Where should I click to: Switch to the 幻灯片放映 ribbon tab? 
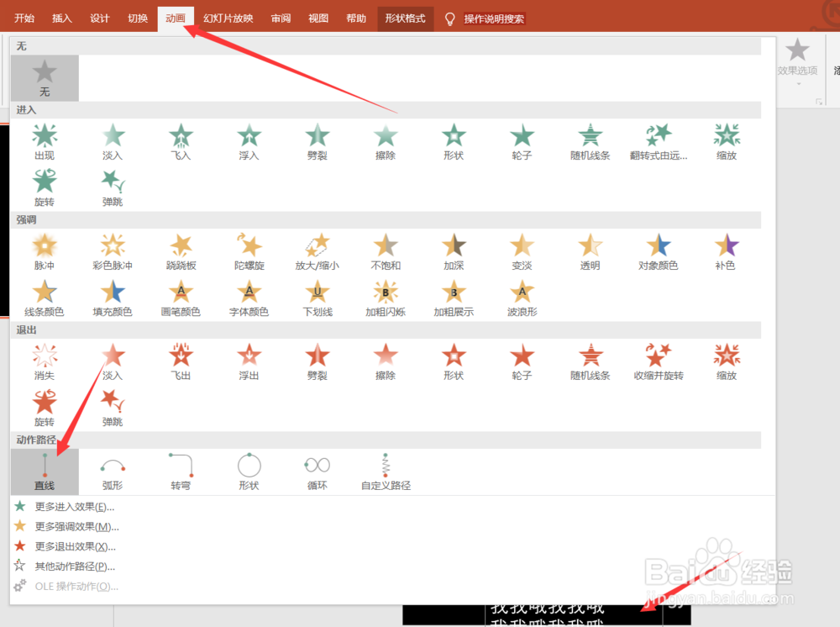coord(228,18)
